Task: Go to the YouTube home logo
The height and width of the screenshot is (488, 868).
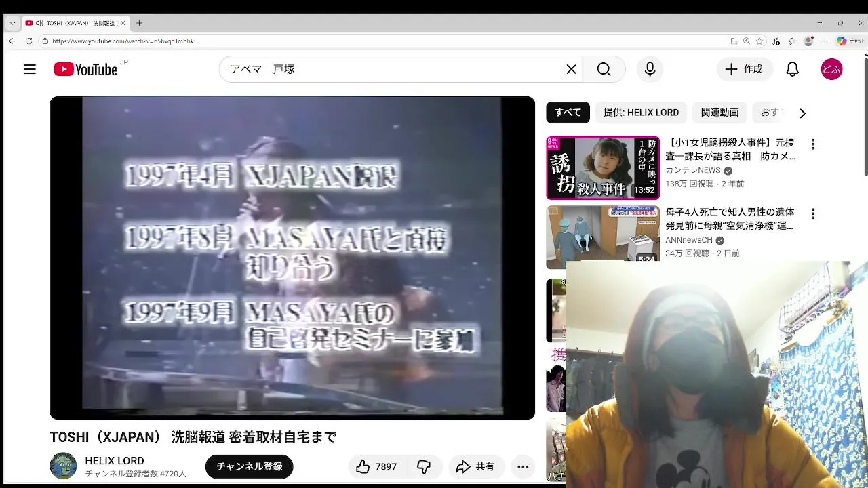Action: coord(86,69)
